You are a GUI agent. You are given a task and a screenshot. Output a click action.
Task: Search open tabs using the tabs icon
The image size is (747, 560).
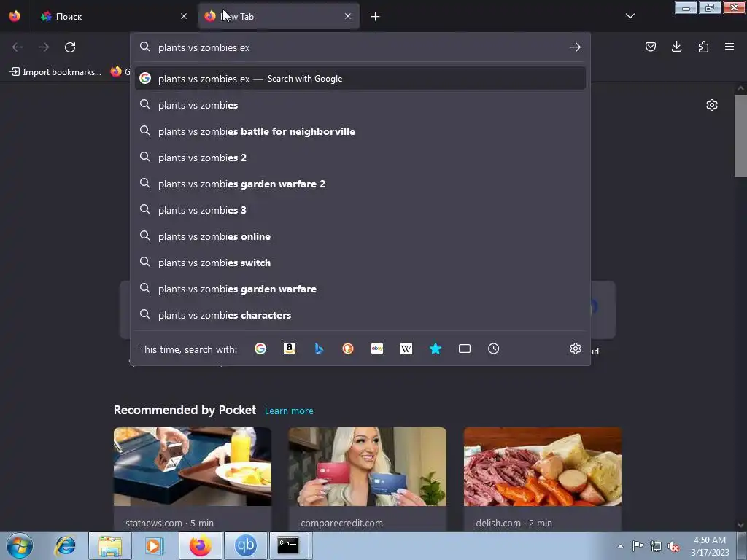point(465,349)
